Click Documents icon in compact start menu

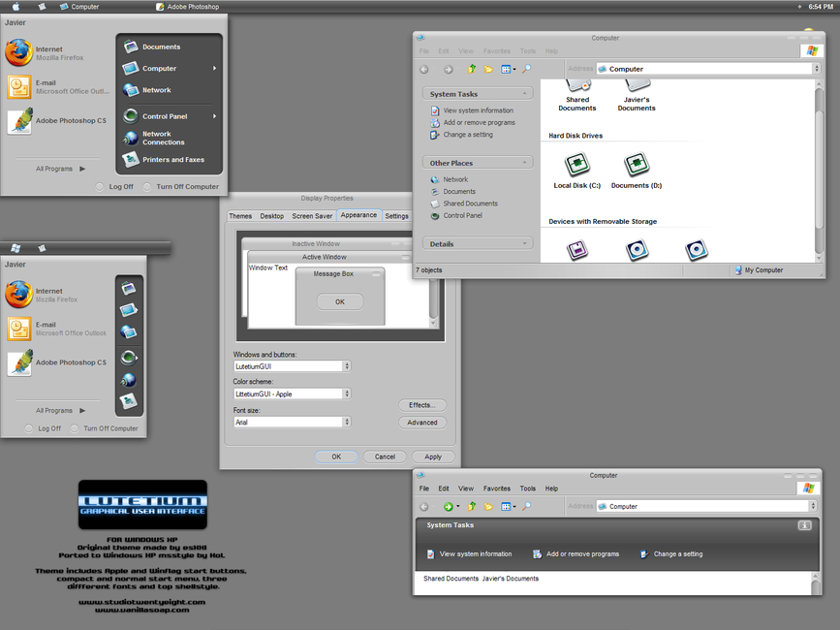tap(129, 289)
